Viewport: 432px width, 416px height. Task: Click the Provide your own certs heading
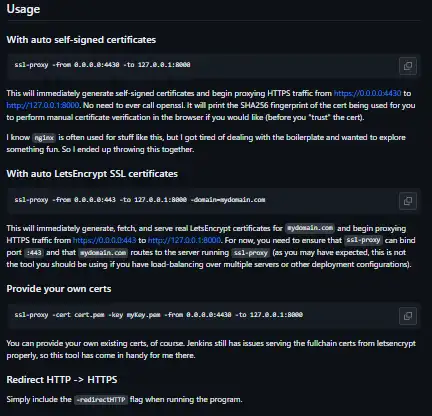(59, 289)
